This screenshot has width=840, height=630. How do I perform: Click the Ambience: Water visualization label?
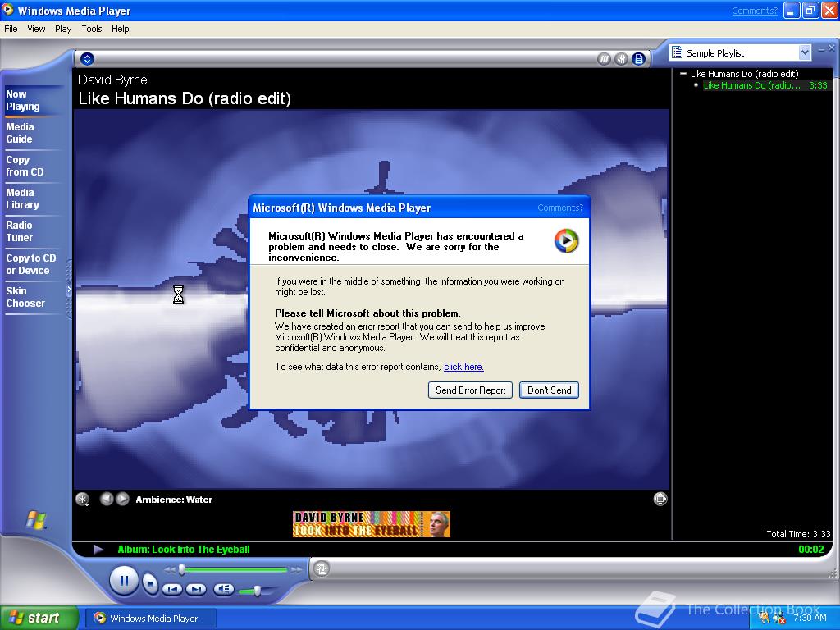174,500
